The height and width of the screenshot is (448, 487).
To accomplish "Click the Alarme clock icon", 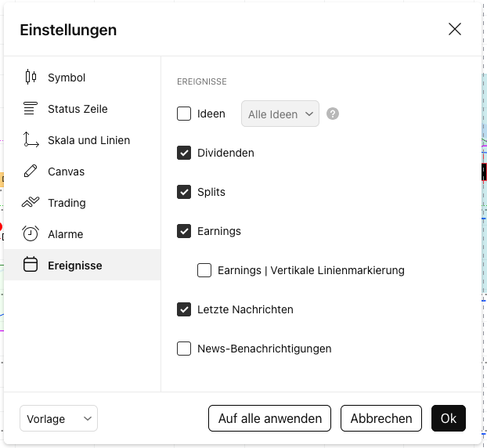I will pyautogui.click(x=31, y=234).
